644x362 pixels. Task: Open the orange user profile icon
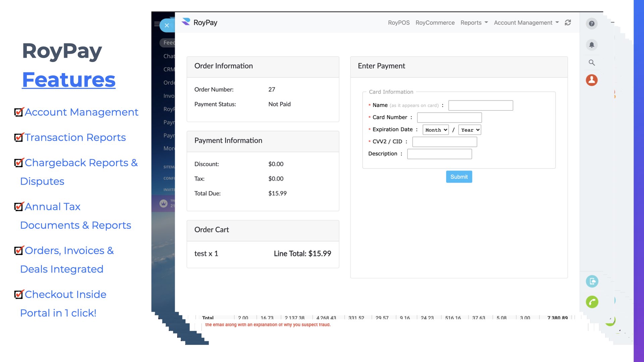(x=592, y=80)
